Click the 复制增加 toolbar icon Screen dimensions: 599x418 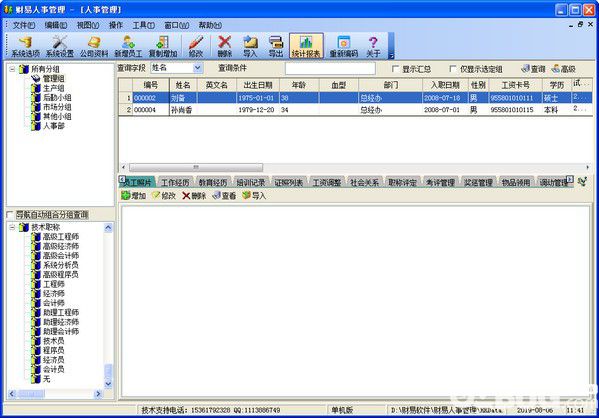[x=163, y=46]
